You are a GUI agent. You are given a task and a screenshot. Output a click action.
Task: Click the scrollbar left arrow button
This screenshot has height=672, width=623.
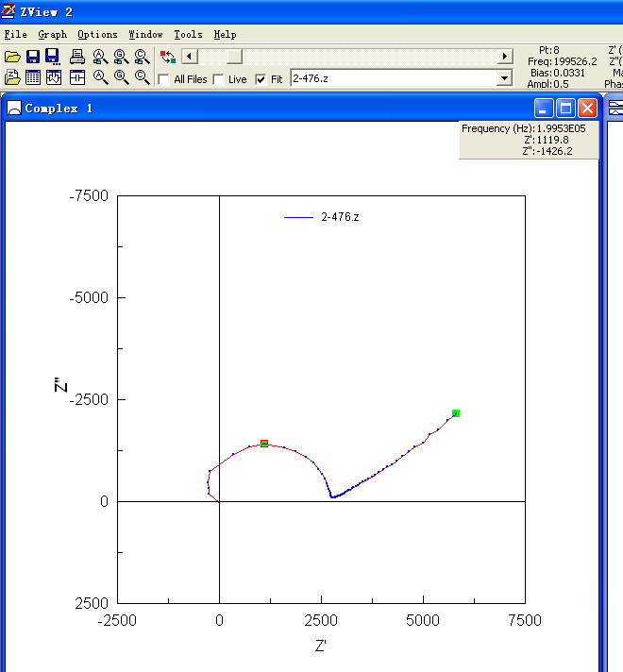[189, 57]
